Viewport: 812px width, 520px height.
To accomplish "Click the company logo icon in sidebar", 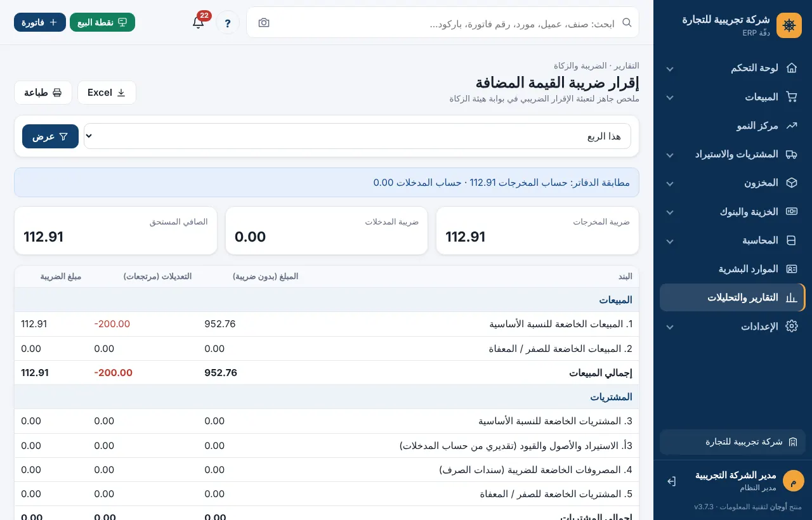I will tap(789, 25).
